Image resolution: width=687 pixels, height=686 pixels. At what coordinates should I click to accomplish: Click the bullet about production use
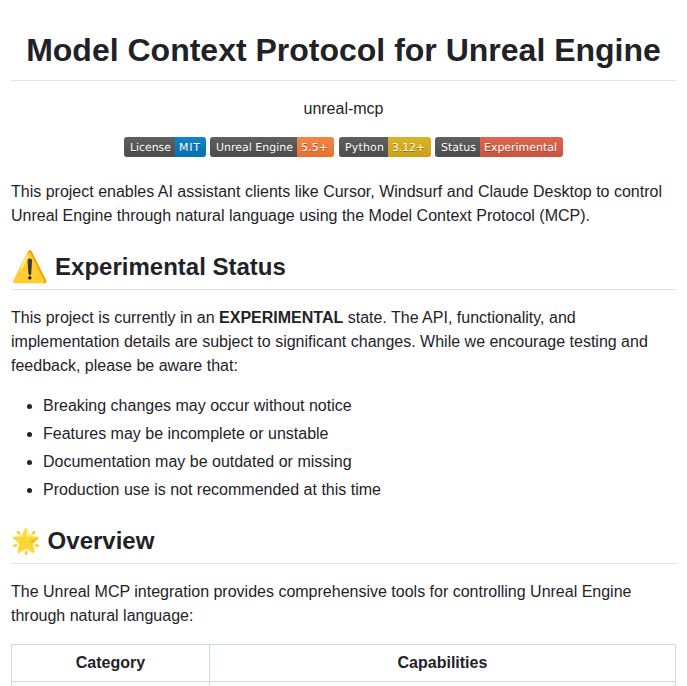tap(212, 490)
